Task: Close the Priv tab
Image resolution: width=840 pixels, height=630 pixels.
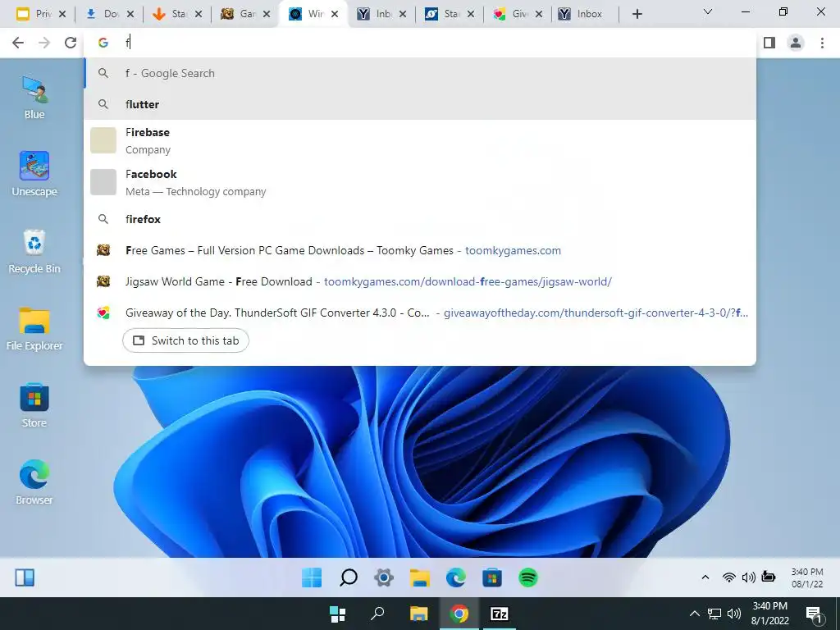Action: (x=62, y=15)
